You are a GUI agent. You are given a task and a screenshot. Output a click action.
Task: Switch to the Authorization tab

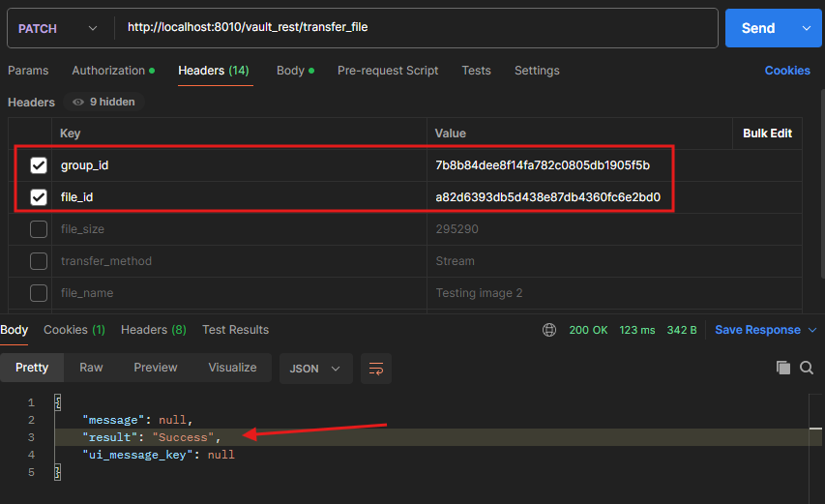(x=113, y=71)
